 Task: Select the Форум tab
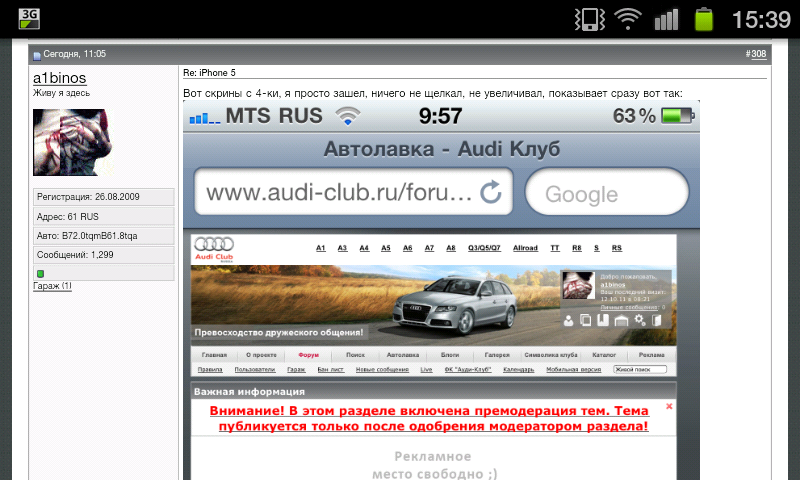[x=309, y=355]
